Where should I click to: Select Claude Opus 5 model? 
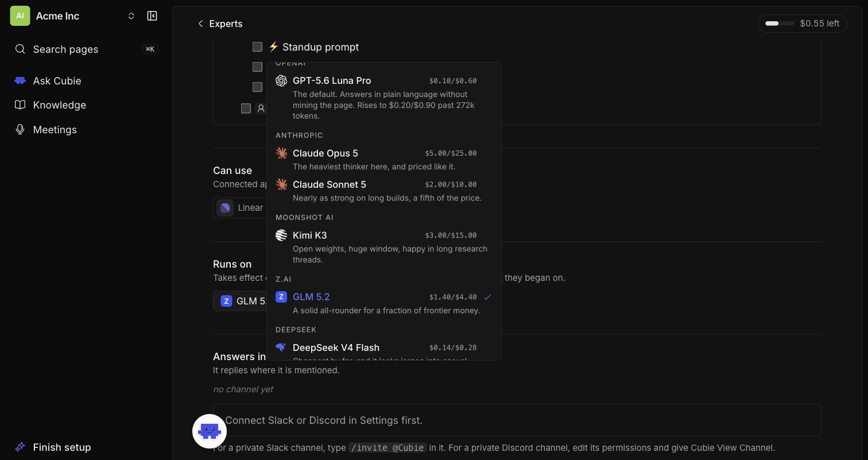[384, 160]
